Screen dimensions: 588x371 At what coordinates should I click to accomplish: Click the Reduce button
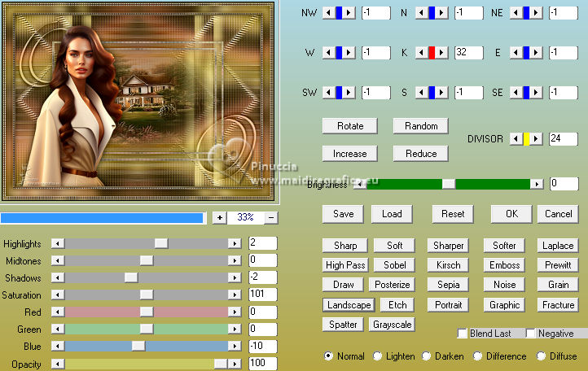coord(421,154)
